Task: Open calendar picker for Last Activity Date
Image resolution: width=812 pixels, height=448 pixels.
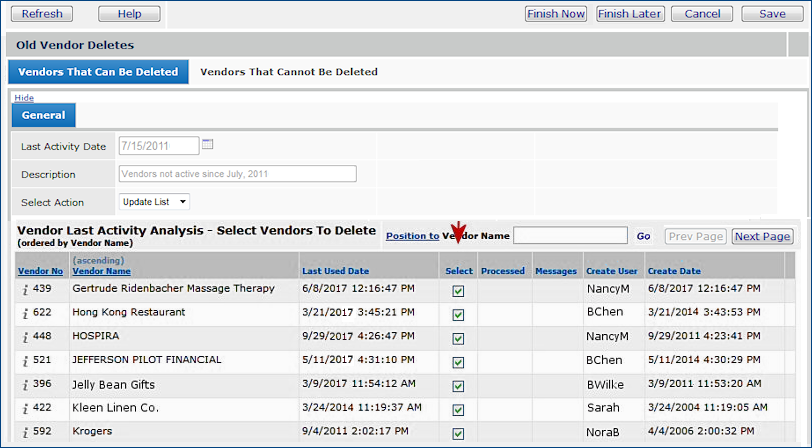Action: point(208,145)
